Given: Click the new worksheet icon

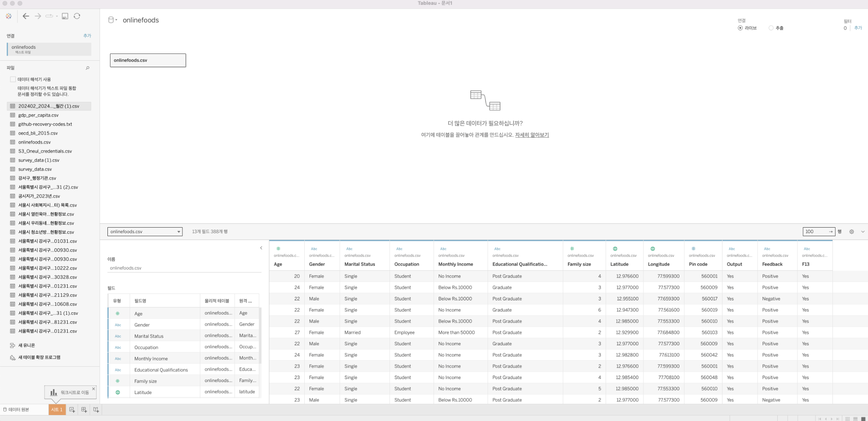Looking at the screenshot, I should coord(72,410).
